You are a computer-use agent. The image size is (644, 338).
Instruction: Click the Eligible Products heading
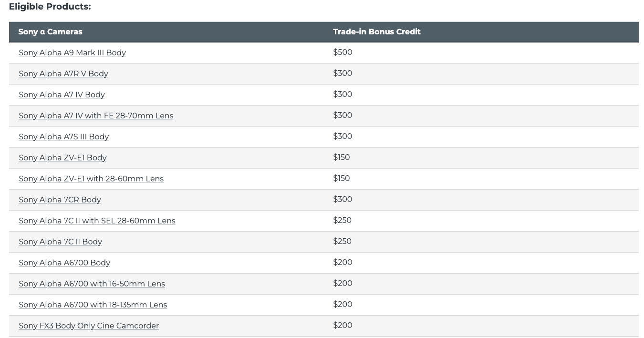50,7
